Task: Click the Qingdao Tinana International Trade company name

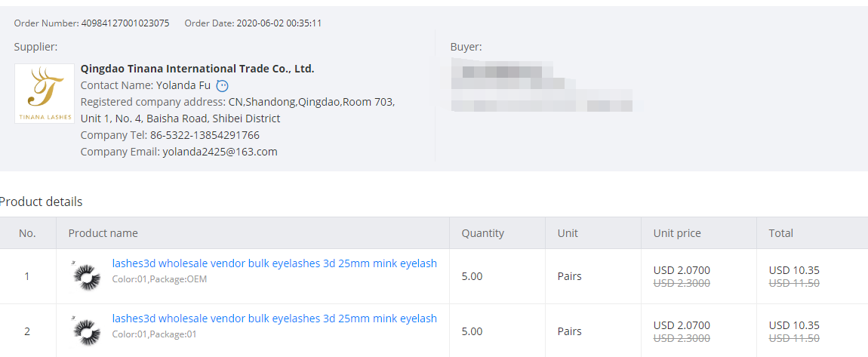Action: click(197, 69)
